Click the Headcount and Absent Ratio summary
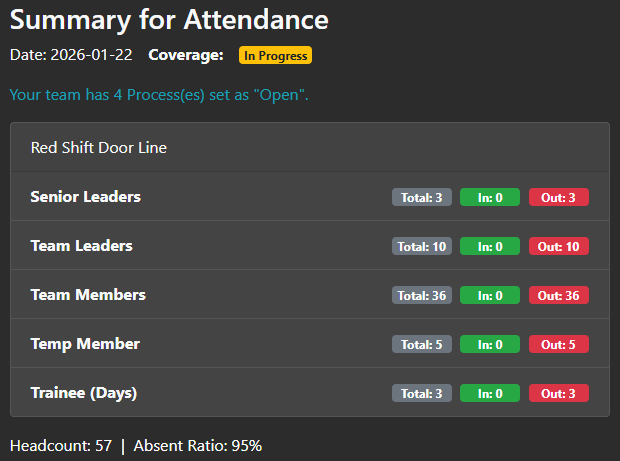This screenshot has width=620, height=461. pyautogui.click(x=136, y=445)
